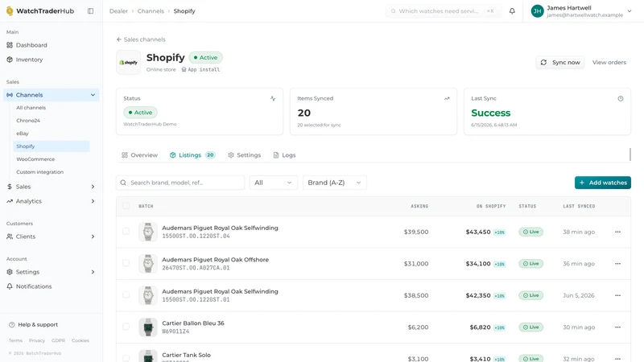Click the Cookies footer link

pyautogui.click(x=80, y=340)
